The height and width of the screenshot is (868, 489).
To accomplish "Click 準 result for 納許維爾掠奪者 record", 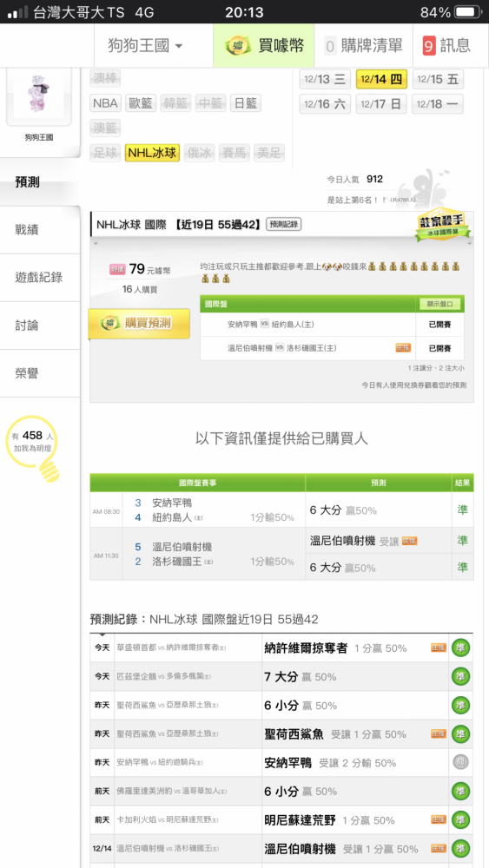I will pos(460,648).
